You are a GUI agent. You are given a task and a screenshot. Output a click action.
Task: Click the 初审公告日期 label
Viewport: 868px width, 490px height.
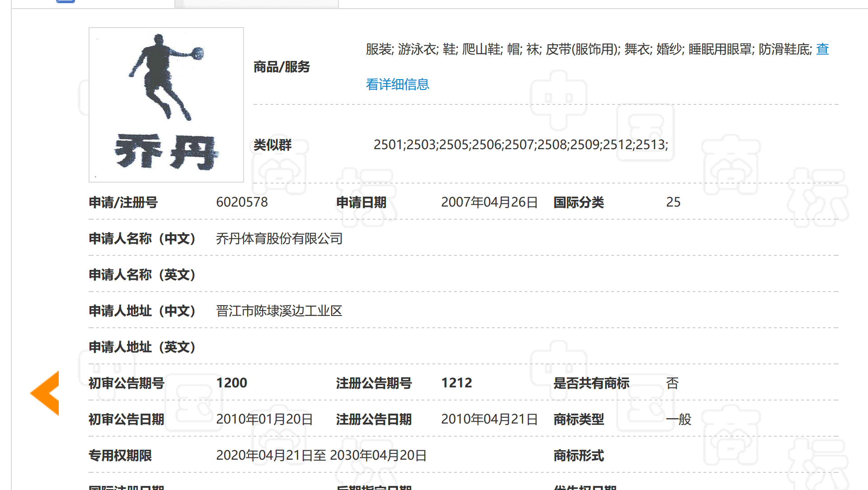tap(127, 419)
